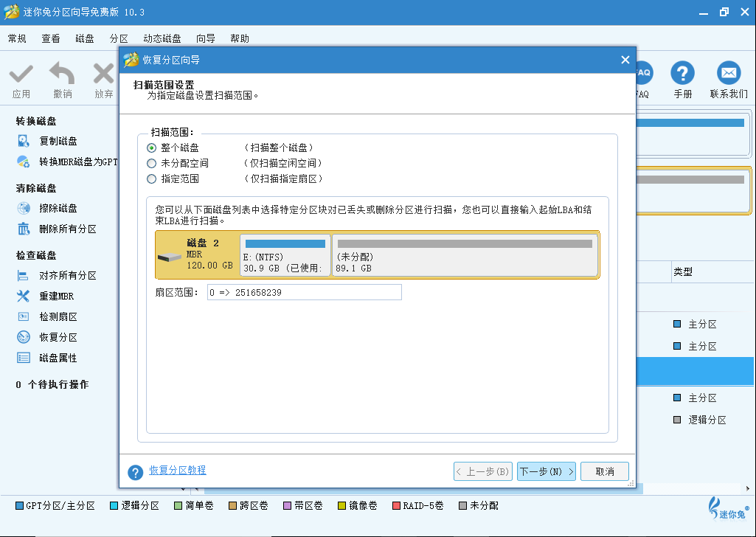Image resolution: width=756 pixels, height=537 pixels.
Task: Click the help icon beside tutorial link
Action: (136, 472)
